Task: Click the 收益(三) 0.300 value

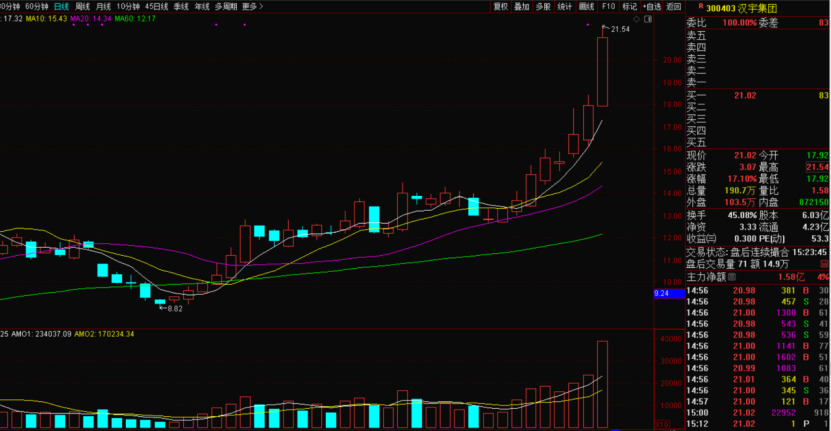Action: [745, 239]
